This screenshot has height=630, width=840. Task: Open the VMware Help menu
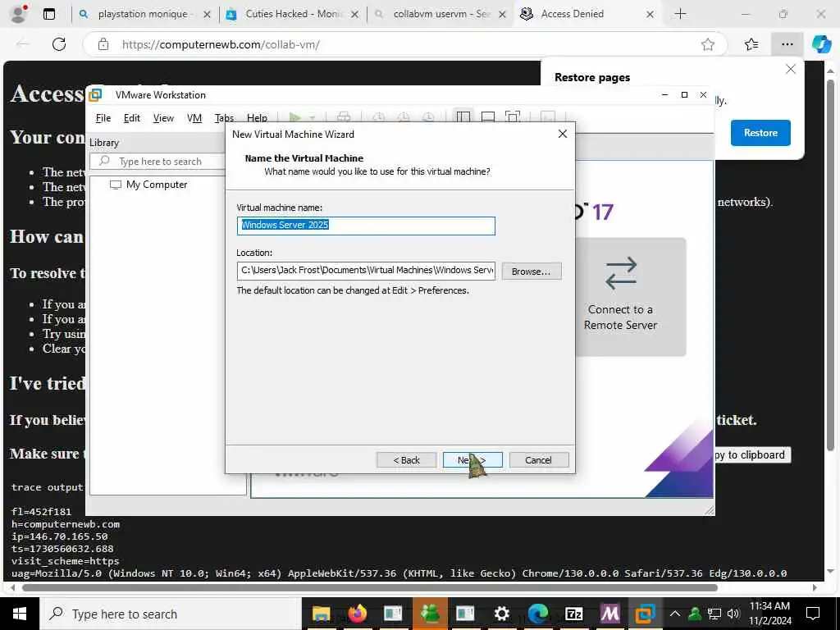257,118
